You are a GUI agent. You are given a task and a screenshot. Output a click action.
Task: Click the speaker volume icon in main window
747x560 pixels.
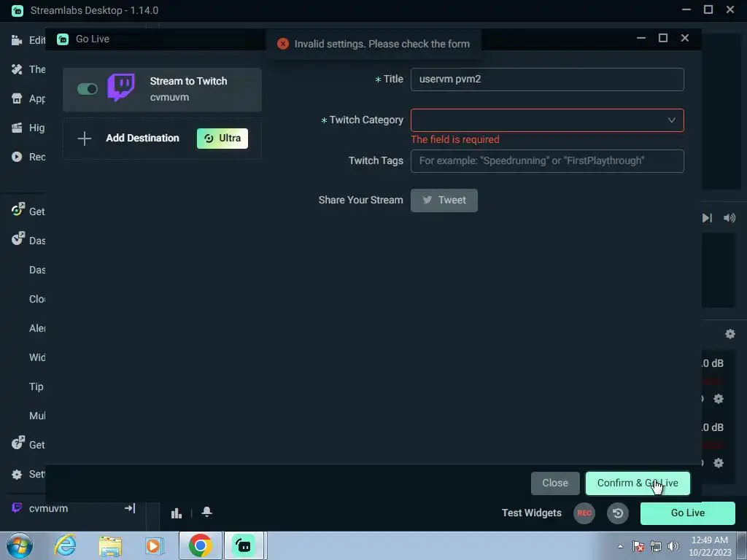pyautogui.click(x=729, y=218)
